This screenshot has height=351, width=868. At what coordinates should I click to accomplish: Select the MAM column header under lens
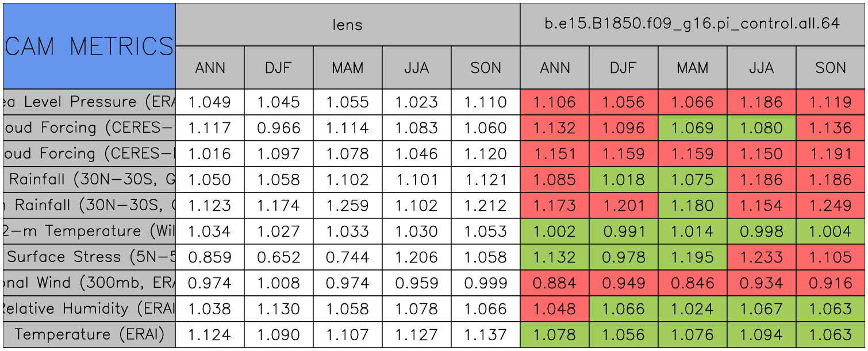[x=347, y=68]
